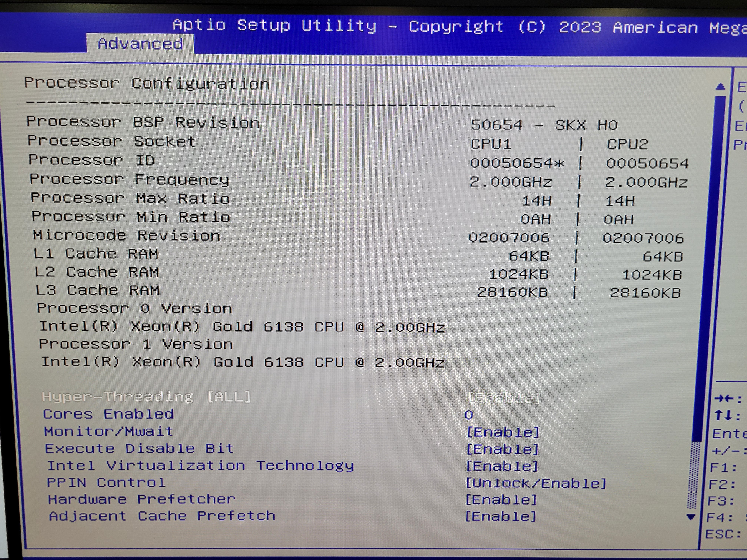Click the Processor Configuration heading

(x=147, y=83)
